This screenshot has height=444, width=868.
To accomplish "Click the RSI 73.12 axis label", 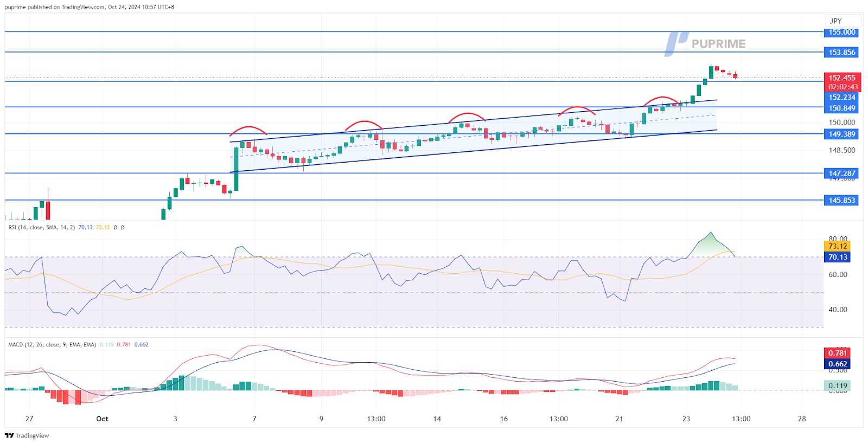I will click(x=838, y=247).
